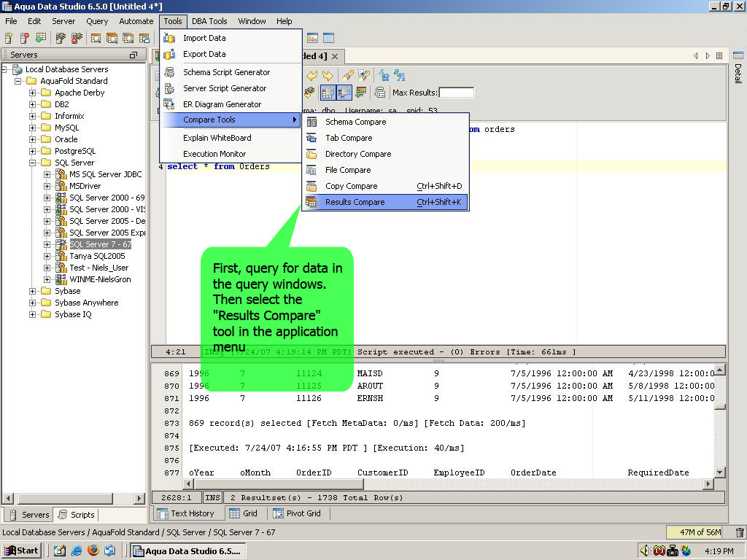This screenshot has width=747, height=560.
Task: Click the red-minus Unregister Server toolbar icon
Action: (24, 38)
